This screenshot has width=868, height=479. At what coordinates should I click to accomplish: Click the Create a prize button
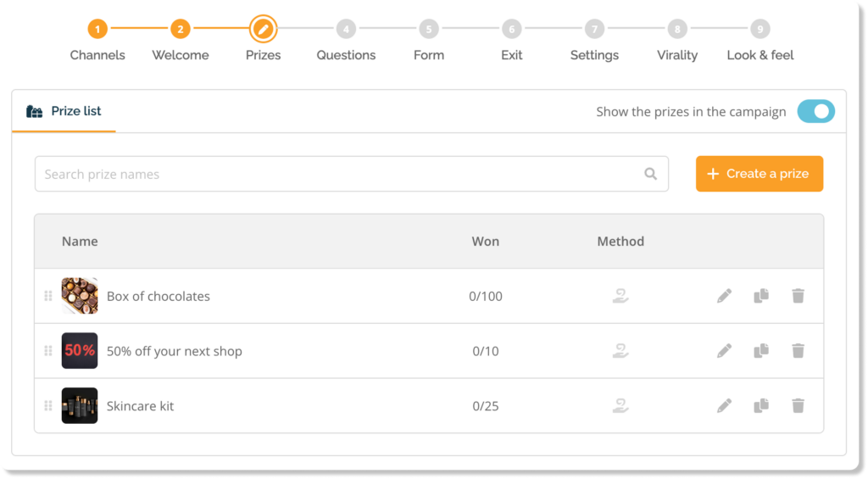tap(759, 174)
